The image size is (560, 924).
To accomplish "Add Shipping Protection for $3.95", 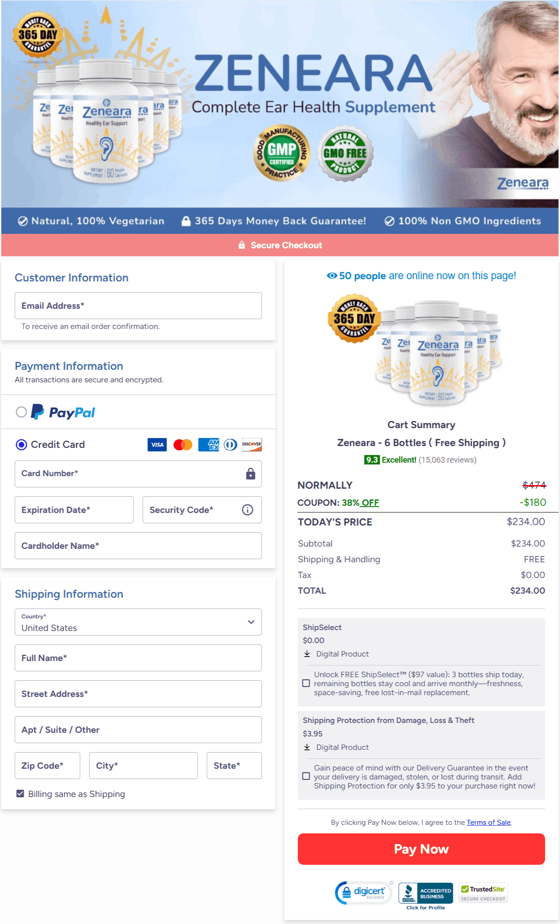I will pyautogui.click(x=307, y=776).
